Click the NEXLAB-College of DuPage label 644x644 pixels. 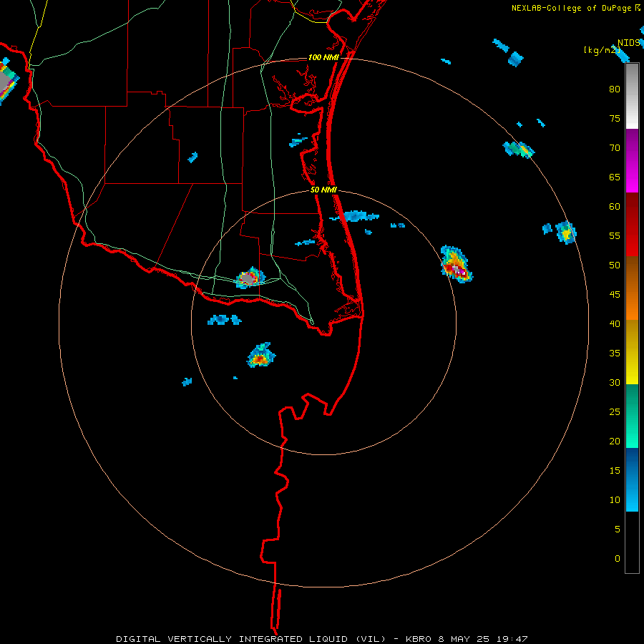click(x=571, y=8)
